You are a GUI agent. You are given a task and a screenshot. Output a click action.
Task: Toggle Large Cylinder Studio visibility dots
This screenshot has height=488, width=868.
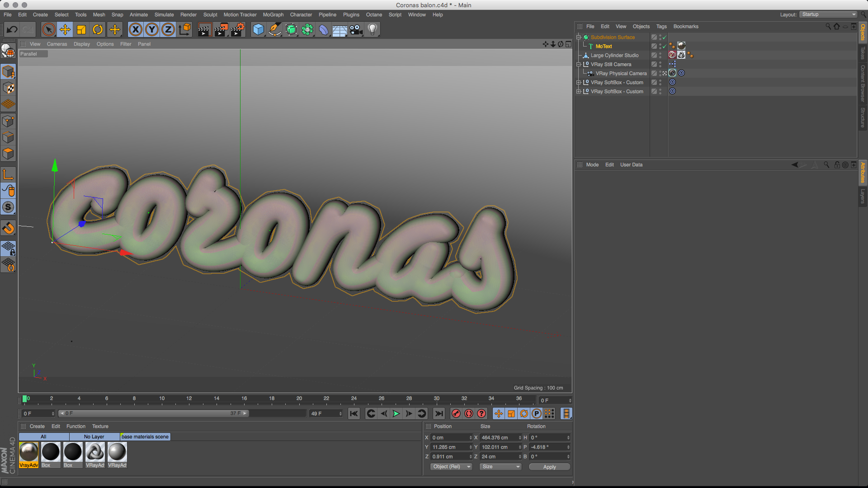660,55
